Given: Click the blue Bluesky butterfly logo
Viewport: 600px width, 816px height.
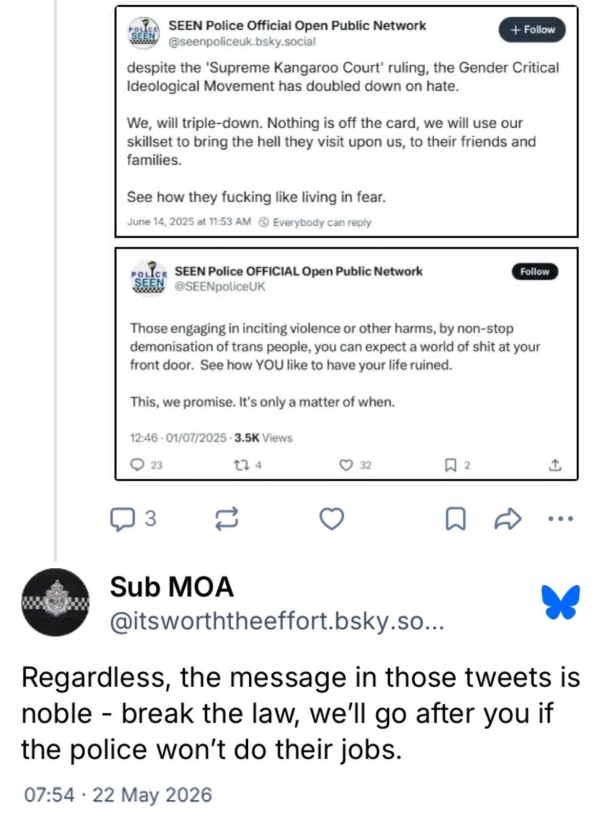Looking at the screenshot, I should click(x=560, y=602).
